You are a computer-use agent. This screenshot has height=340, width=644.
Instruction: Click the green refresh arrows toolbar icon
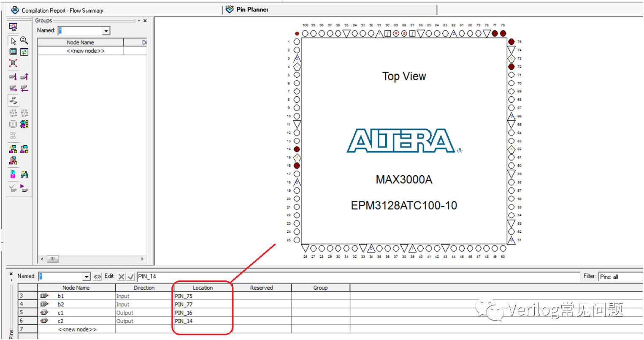pyautogui.click(x=24, y=52)
